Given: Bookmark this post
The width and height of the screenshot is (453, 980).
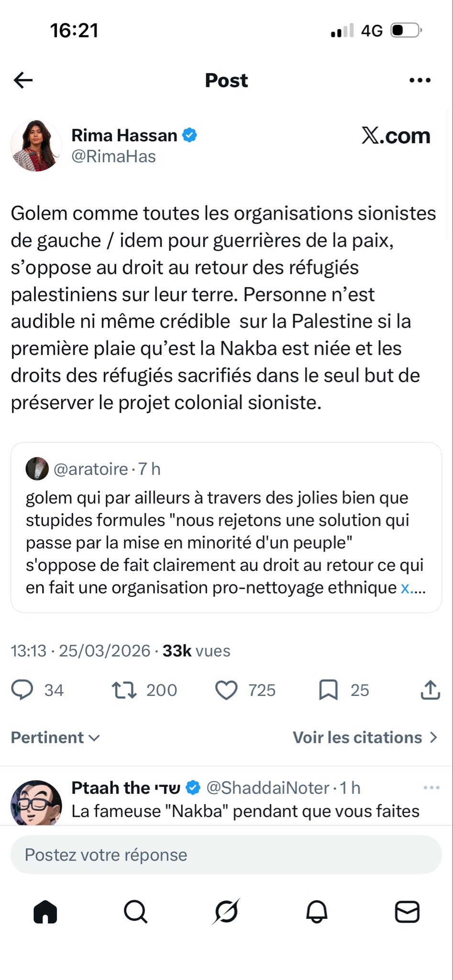Looking at the screenshot, I should [329, 690].
